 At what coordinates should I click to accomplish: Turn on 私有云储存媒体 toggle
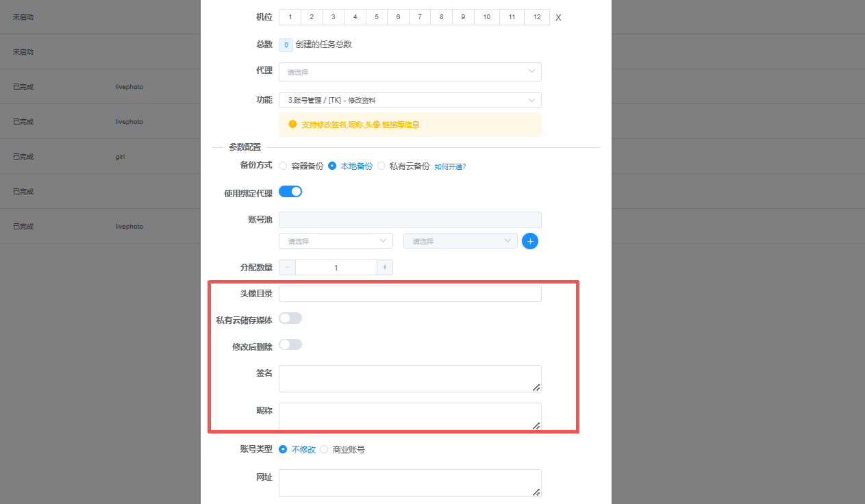coord(290,318)
